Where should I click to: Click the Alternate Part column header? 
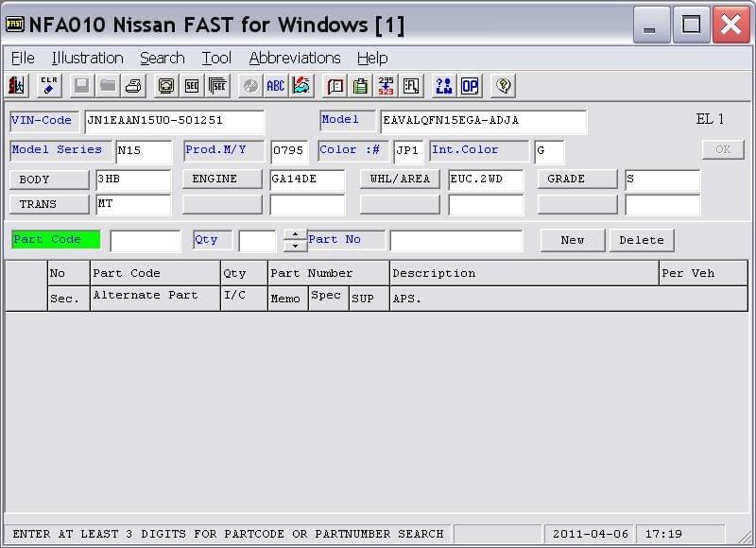(155, 299)
